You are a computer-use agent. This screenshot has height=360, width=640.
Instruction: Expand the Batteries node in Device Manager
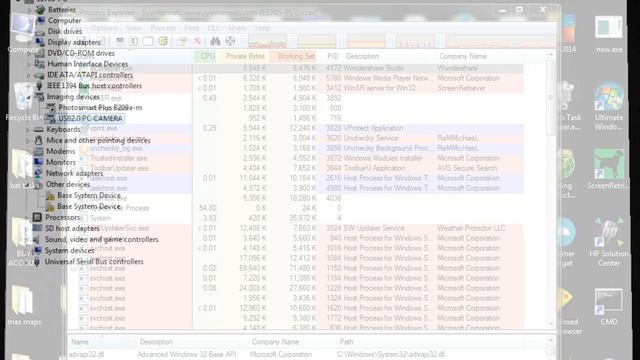tap(30, 9)
